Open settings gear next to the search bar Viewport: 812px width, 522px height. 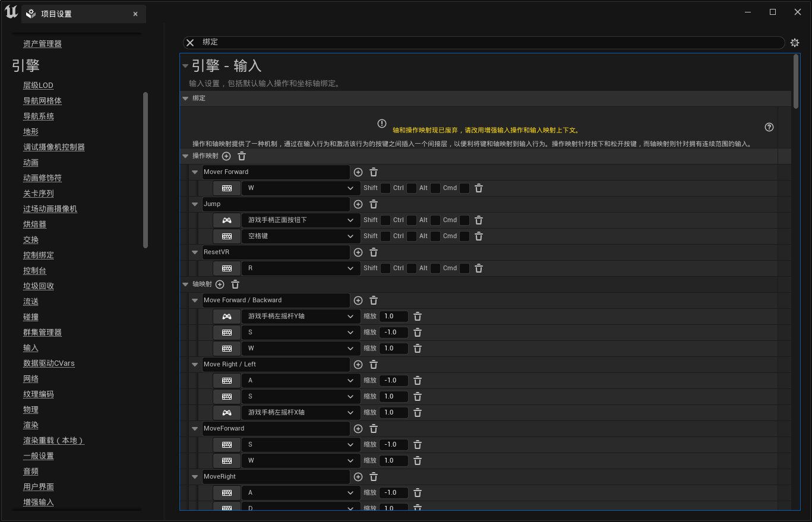(795, 43)
